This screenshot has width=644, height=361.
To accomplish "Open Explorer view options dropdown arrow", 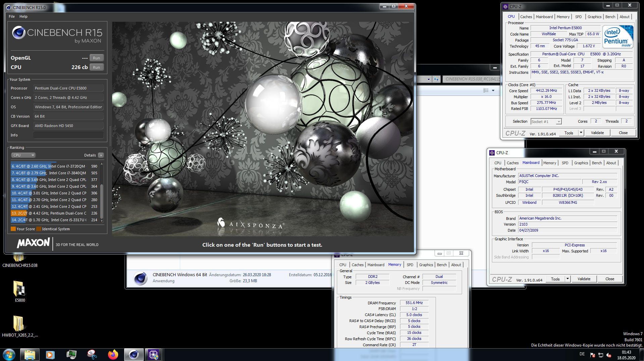I will [x=493, y=91].
